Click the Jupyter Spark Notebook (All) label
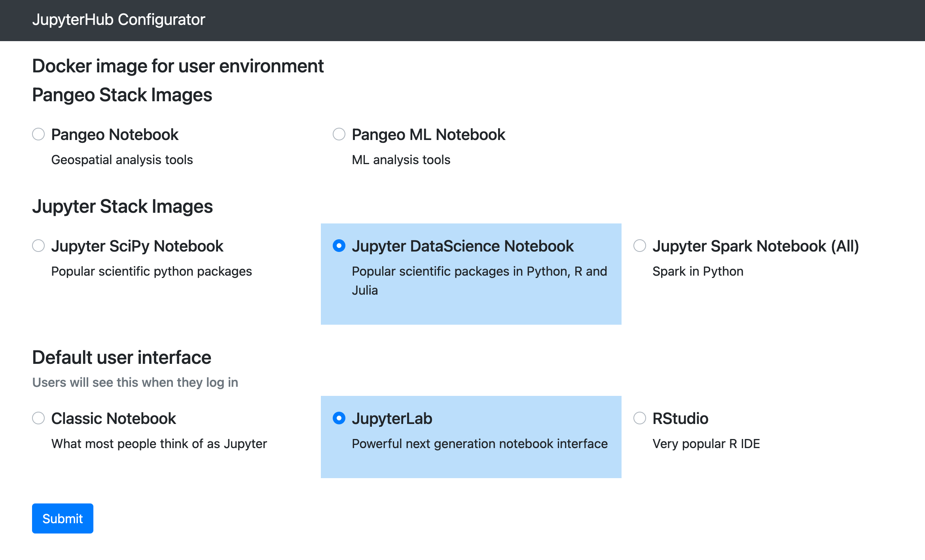Screen dimensions: 925x560 (x=756, y=246)
